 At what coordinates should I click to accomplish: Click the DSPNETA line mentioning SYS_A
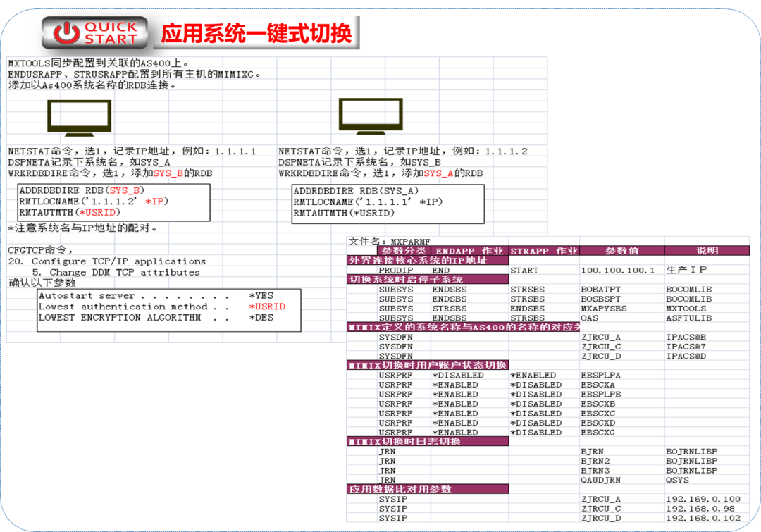click(x=89, y=162)
